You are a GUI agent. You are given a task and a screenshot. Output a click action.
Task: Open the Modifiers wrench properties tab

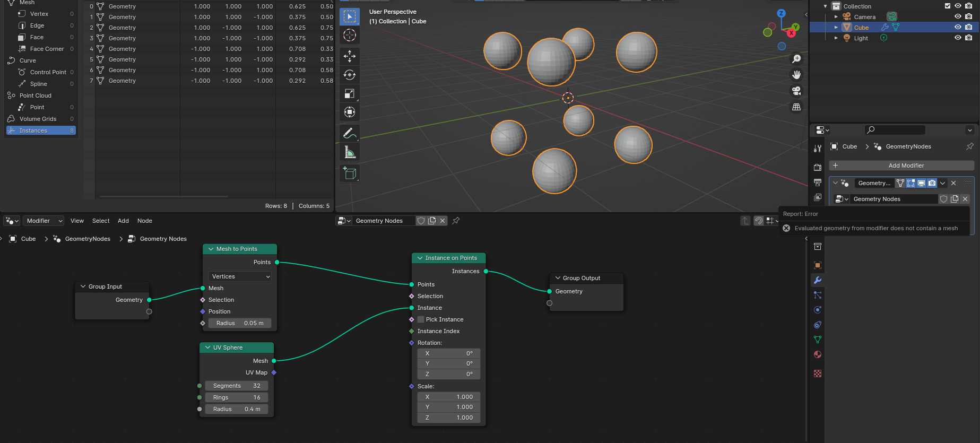pyautogui.click(x=818, y=280)
